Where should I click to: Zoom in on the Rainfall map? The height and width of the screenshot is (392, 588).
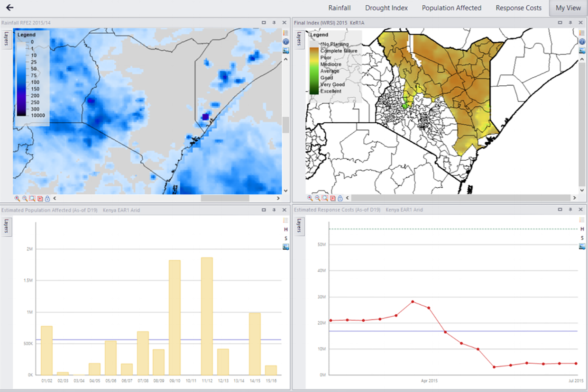(17, 199)
